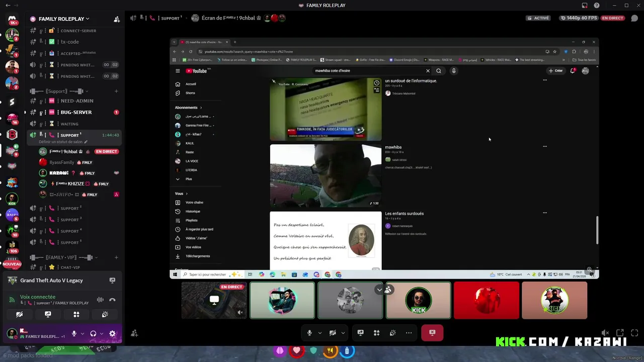Open the ACCEPTED-Whitelist channel

[73, 53]
